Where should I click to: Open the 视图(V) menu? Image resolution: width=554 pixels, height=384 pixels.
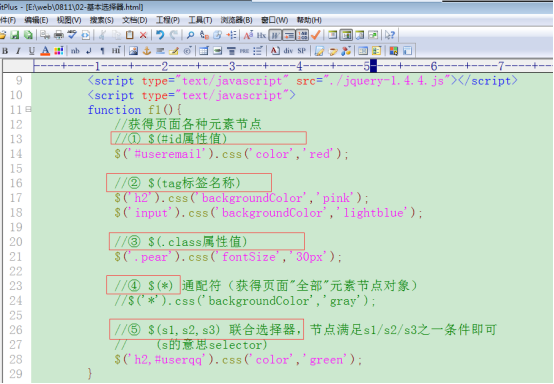pos(69,20)
